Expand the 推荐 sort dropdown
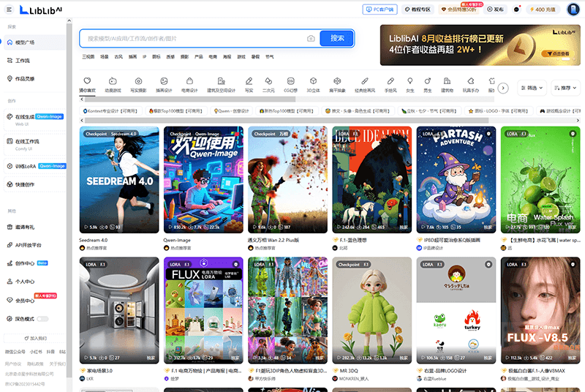Image resolution: width=585 pixels, height=392 pixels. [x=565, y=88]
